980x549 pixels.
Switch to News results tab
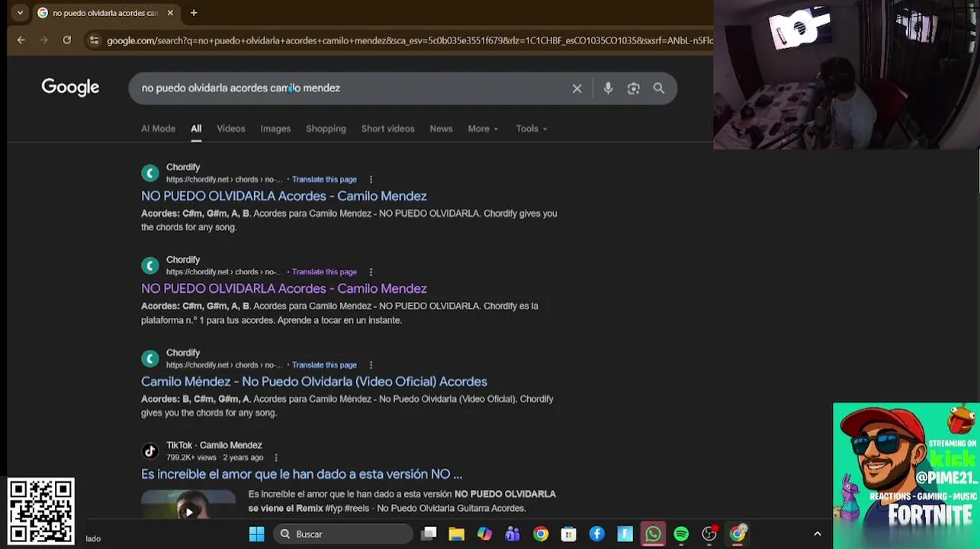(441, 129)
